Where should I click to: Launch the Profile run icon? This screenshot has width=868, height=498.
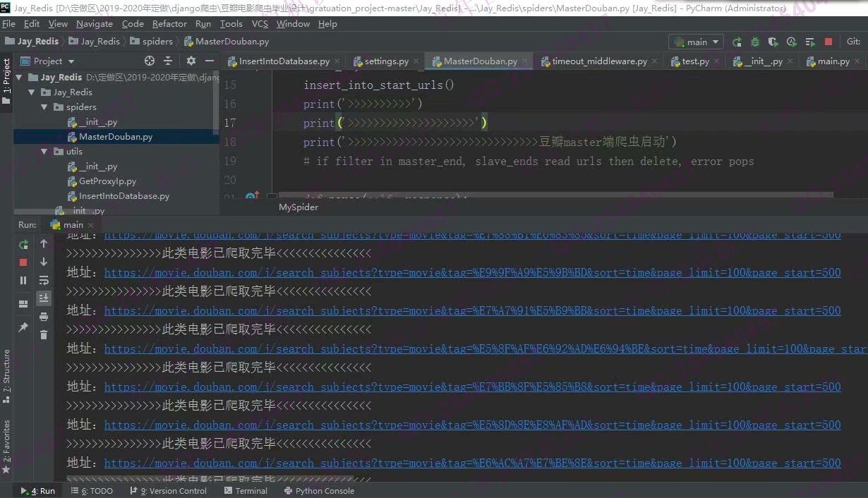(792, 42)
